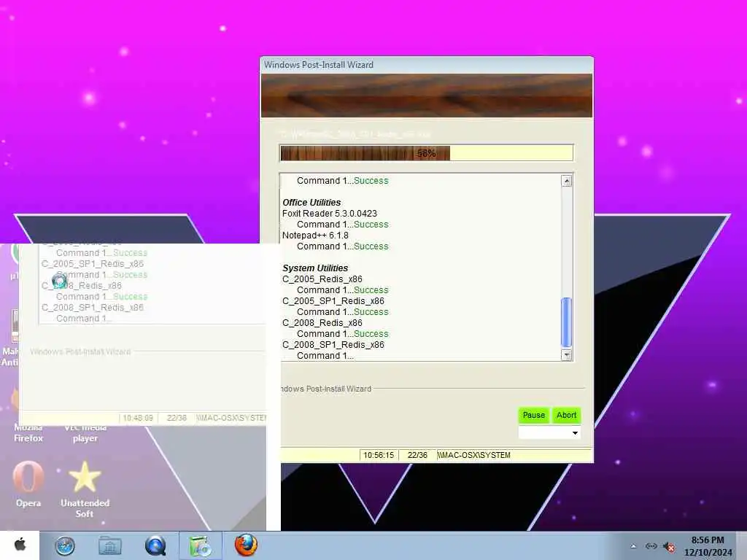Click the Apple start button
The width and height of the screenshot is (747, 560).
[x=20, y=545]
